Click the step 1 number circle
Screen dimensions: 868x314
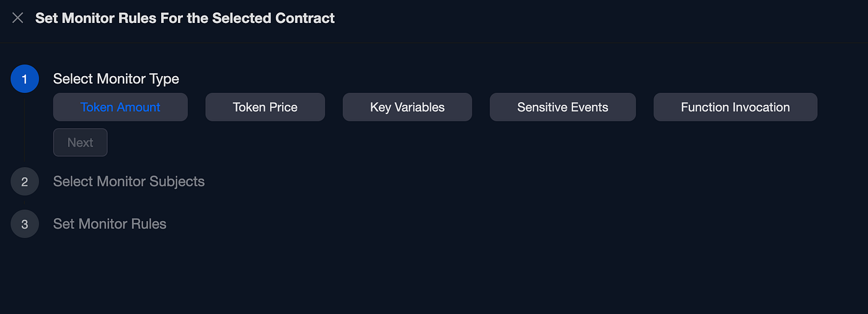click(x=25, y=79)
